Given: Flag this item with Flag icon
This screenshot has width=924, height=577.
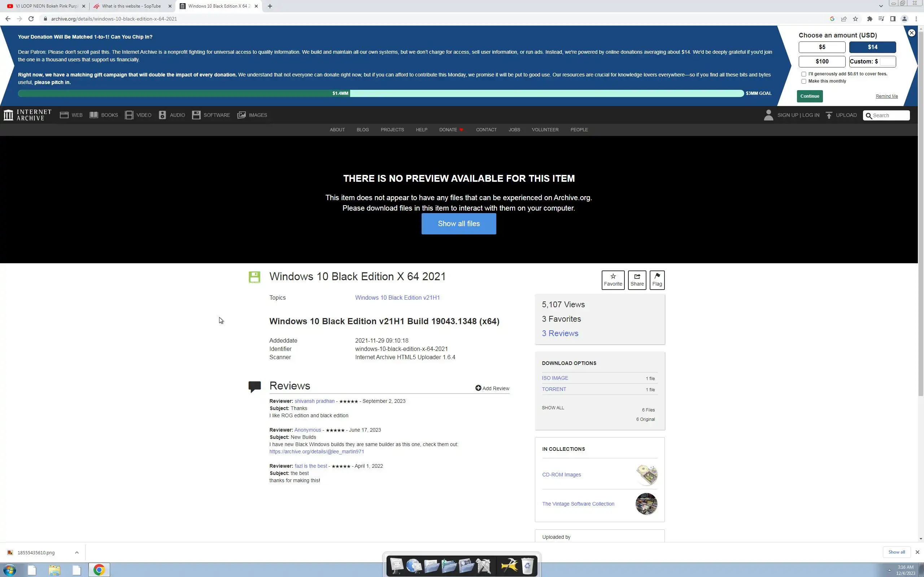Looking at the screenshot, I should coord(657,277).
